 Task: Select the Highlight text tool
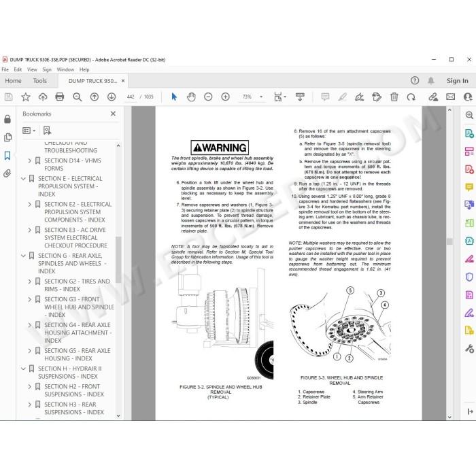(x=343, y=97)
